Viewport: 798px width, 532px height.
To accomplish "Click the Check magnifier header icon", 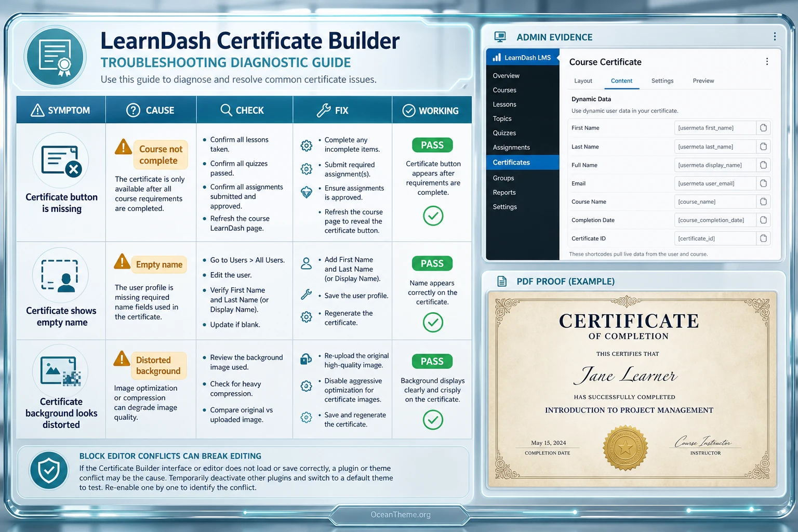I will click(x=226, y=110).
